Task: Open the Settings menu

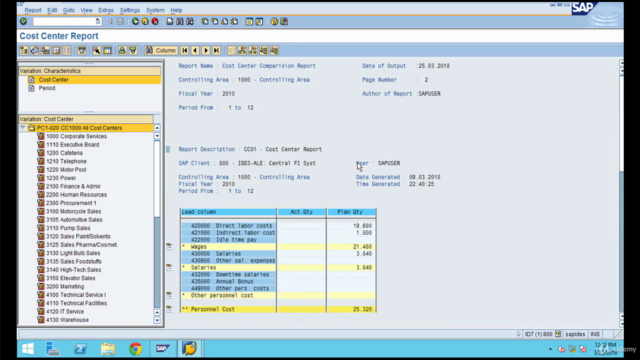Action: (x=129, y=10)
